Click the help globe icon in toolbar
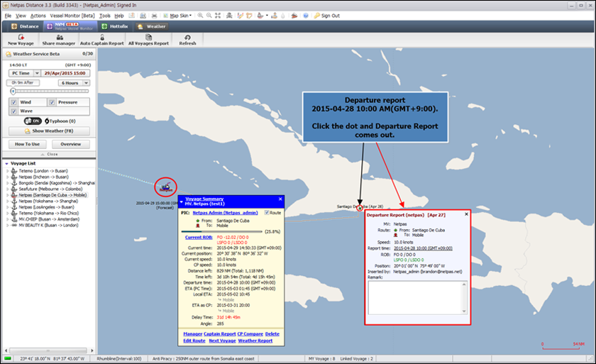The width and height of the screenshot is (596, 364). pyautogui.click(x=306, y=16)
